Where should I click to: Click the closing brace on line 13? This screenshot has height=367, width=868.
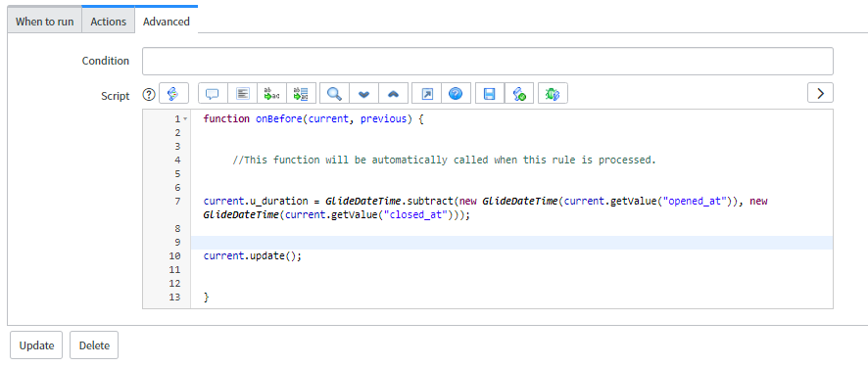[x=207, y=298]
